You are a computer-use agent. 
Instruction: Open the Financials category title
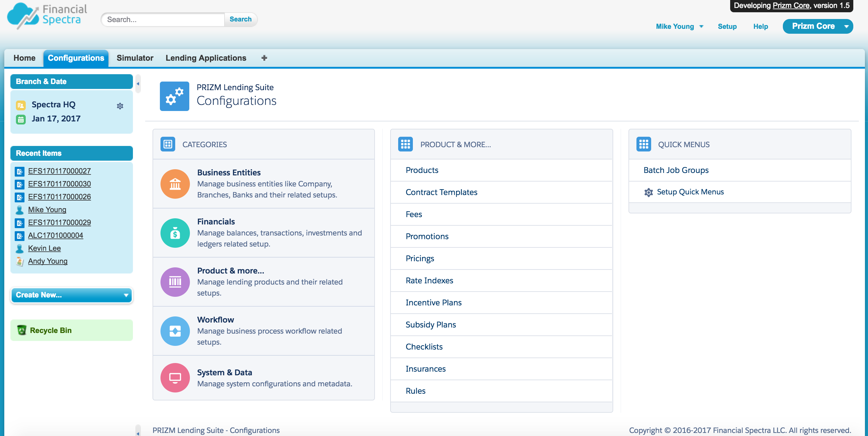click(x=216, y=222)
